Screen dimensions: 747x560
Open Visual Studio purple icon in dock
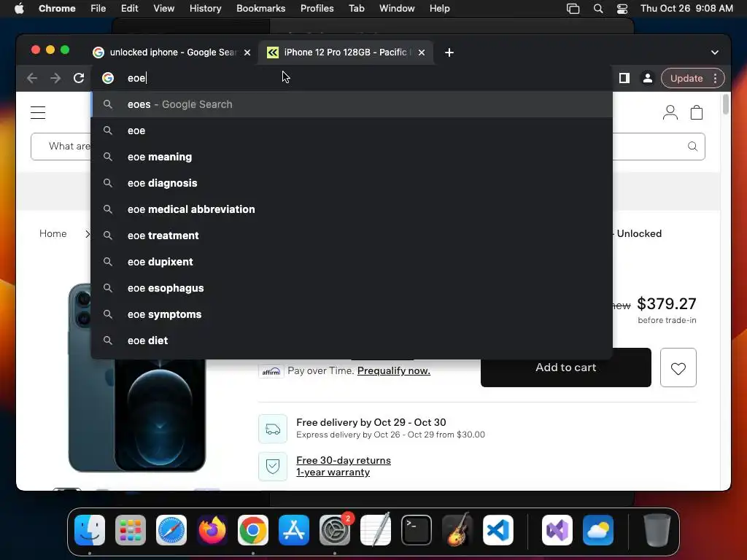point(557,530)
